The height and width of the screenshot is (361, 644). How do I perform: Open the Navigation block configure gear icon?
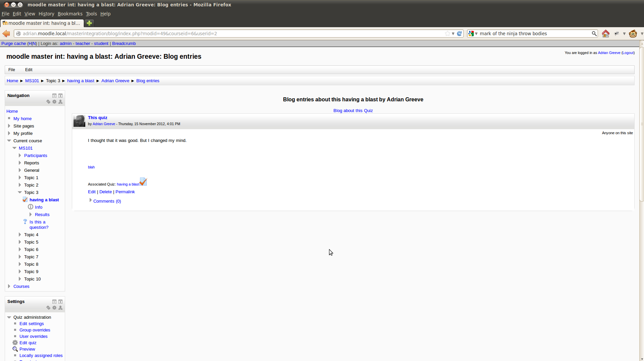[x=54, y=102]
